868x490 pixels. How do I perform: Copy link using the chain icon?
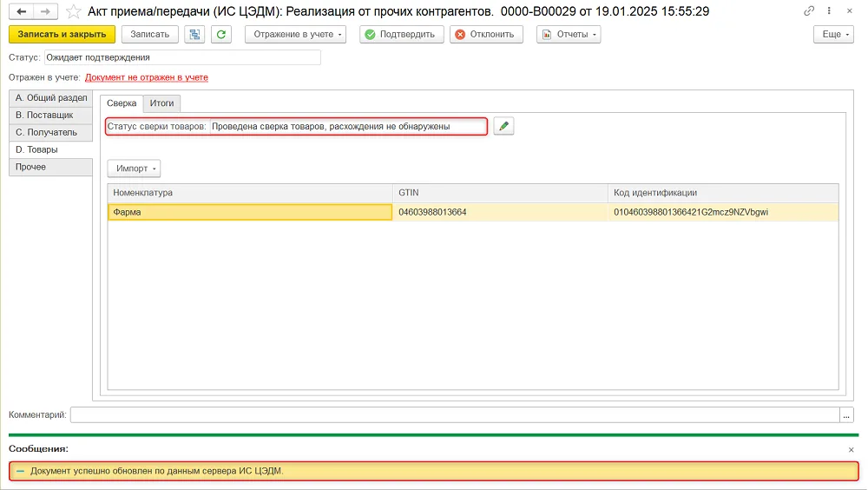pos(809,10)
